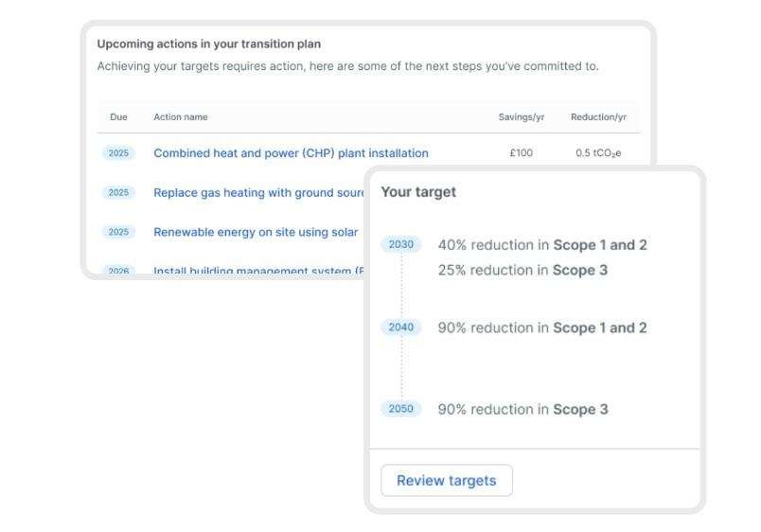Image resolution: width=761 pixels, height=532 pixels.
Task: Click the 0.5 tCO₂e reduction value
Action: tap(598, 153)
